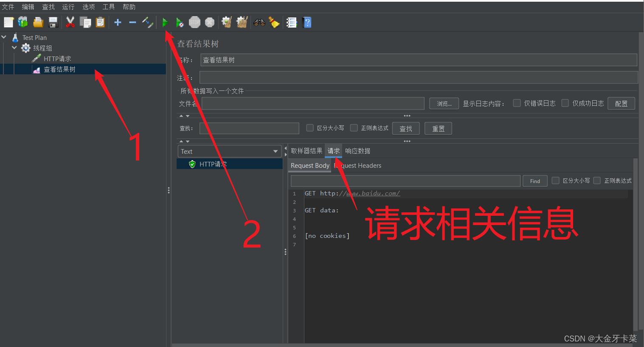
Task: Click the 查看结果树 tree node icon
Action: (x=37, y=70)
